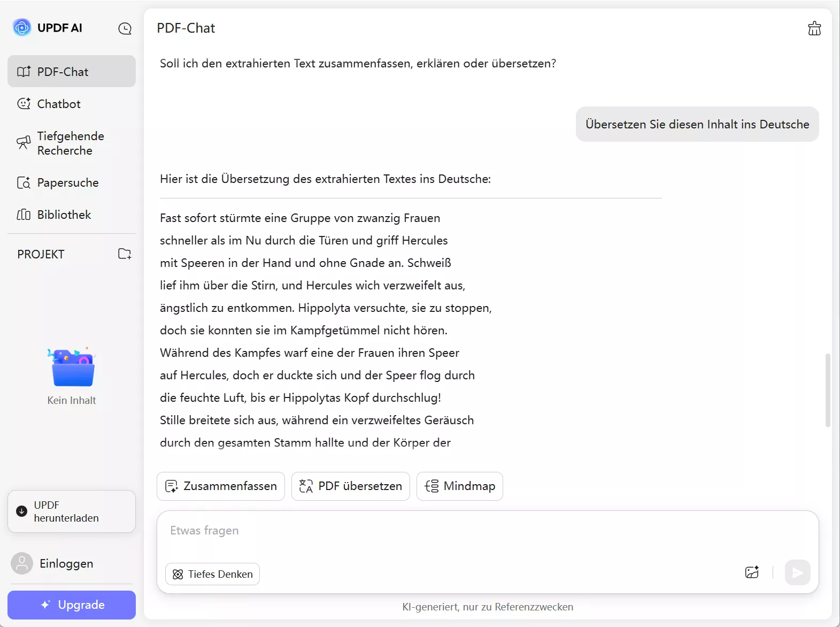Click the line starting 'Fast sofort stürmte eine Gruppe'
This screenshot has height=627, width=840.
(x=300, y=218)
